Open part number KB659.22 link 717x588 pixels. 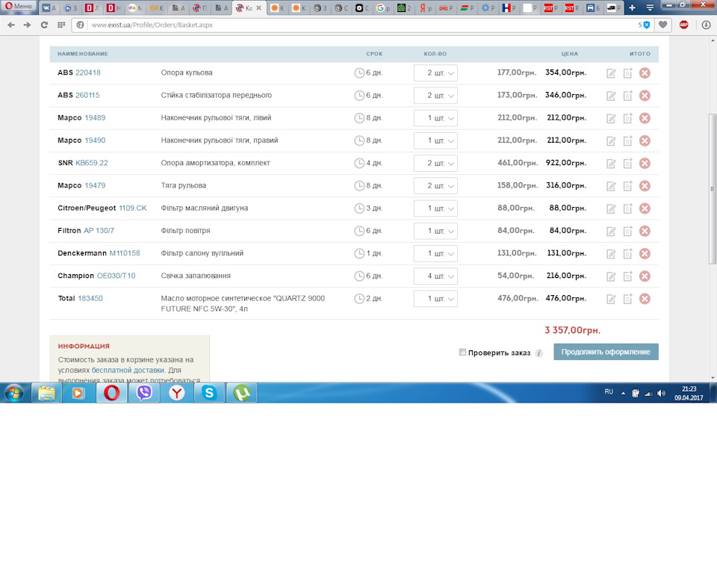[x=91, y=163]
